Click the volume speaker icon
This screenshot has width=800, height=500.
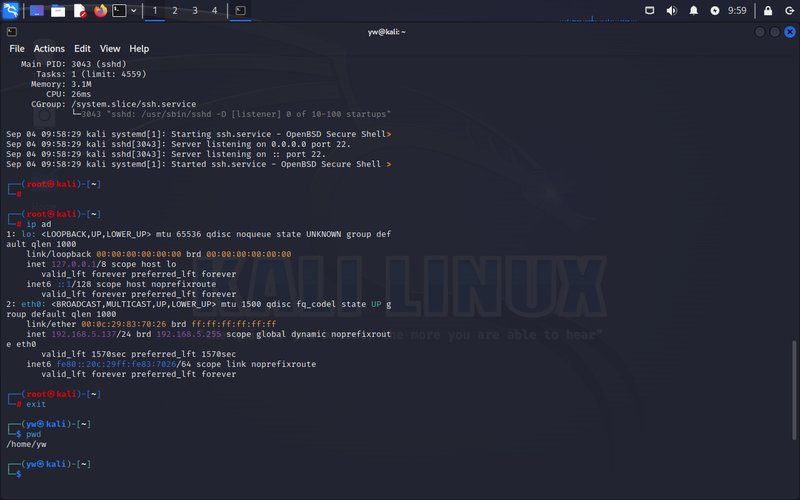[x=671, y=11]
